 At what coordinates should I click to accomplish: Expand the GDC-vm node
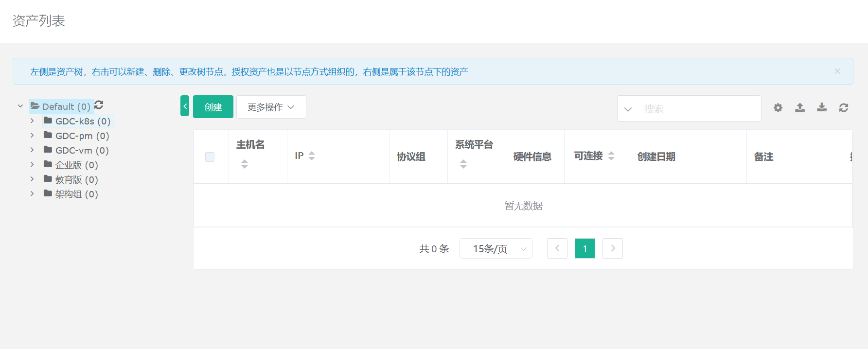[32, 150]
